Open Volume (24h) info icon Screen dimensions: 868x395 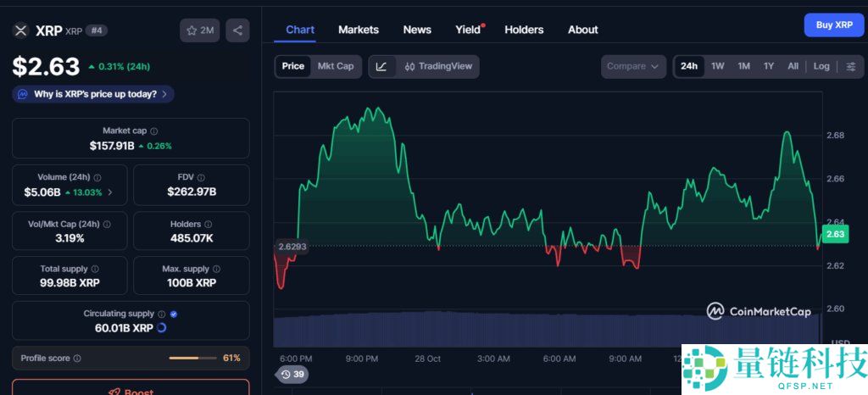[x=97, y=178]
